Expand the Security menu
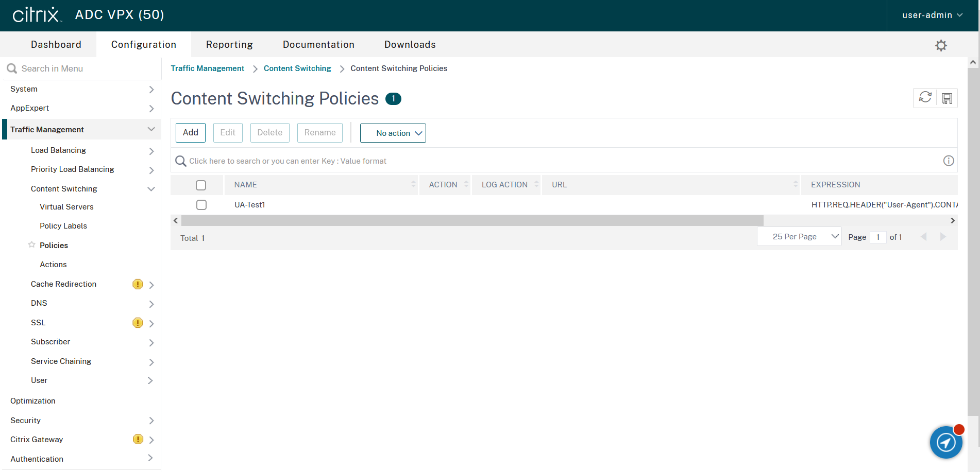The height and width of the screenshot is (472, 980). click(81, 421)
